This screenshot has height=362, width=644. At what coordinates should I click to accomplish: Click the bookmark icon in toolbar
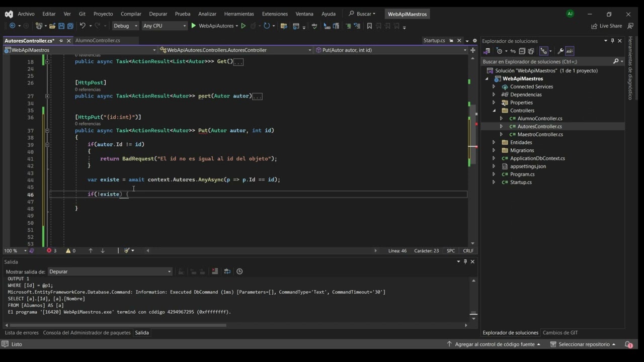coord(369,26)
